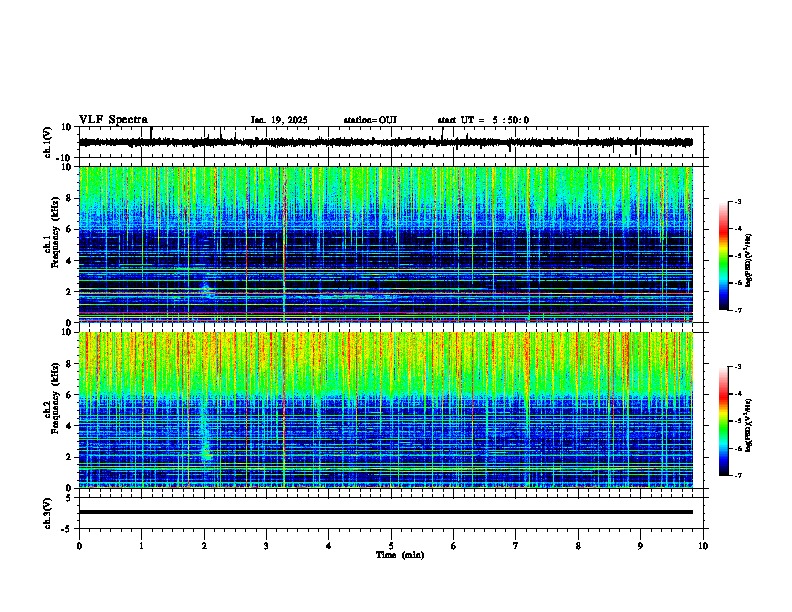
Task: Click time axis tick label "3"
Action: [266, 546]
